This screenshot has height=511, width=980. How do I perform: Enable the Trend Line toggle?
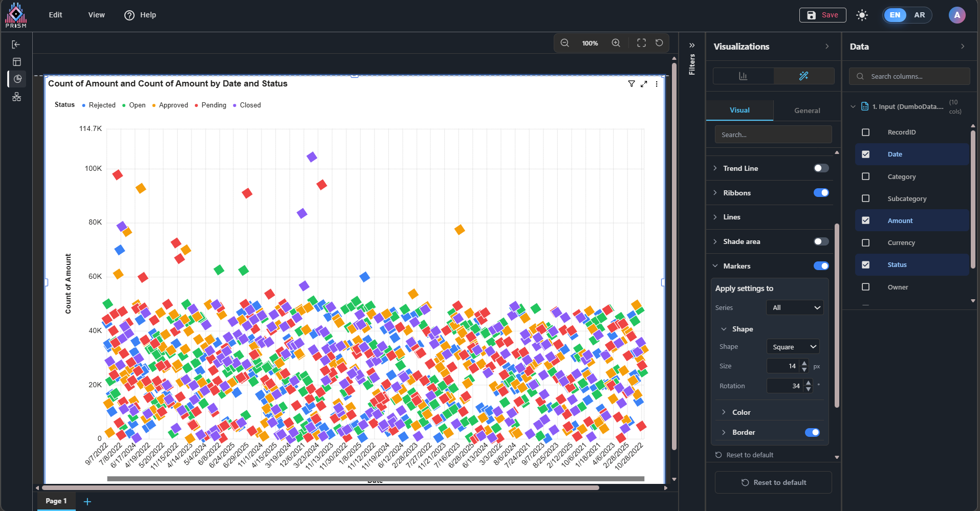[821, 168]
